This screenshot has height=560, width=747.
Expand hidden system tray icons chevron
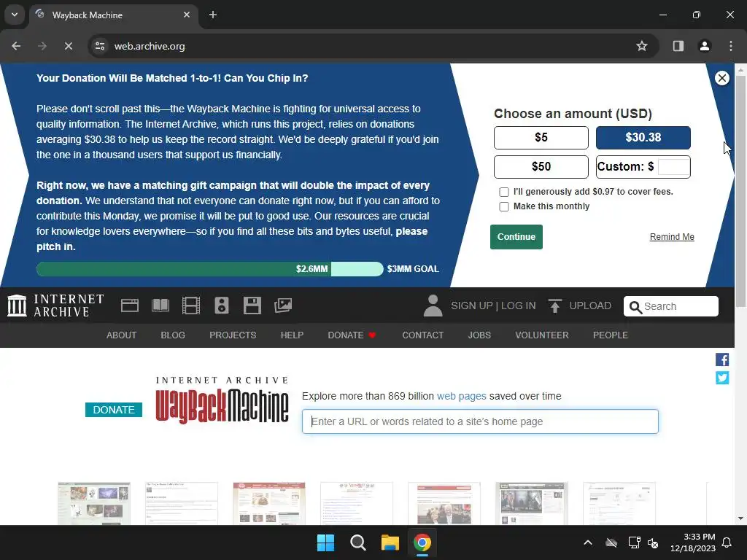pos(588,542)
